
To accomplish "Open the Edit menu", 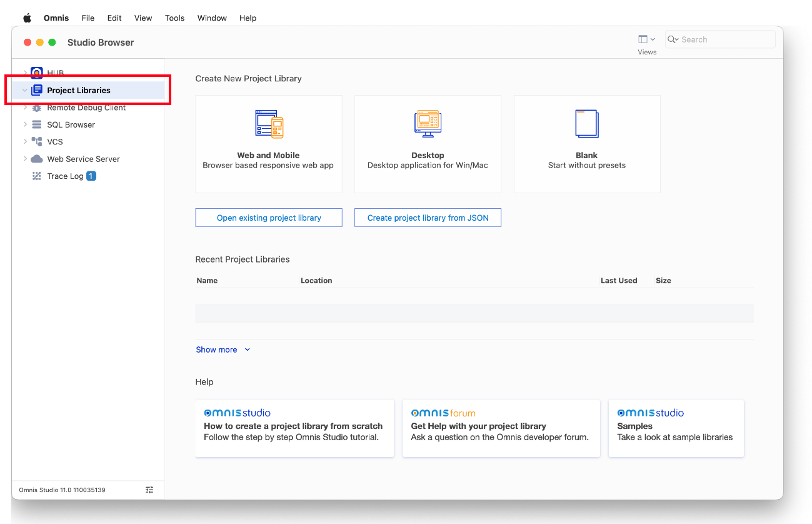I will tap(114, 18).
